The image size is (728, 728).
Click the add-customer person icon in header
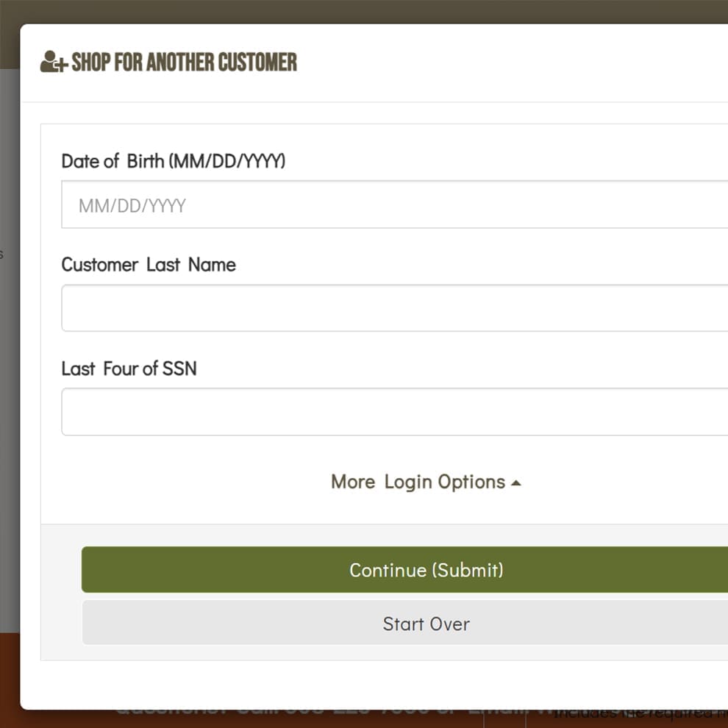54,62
